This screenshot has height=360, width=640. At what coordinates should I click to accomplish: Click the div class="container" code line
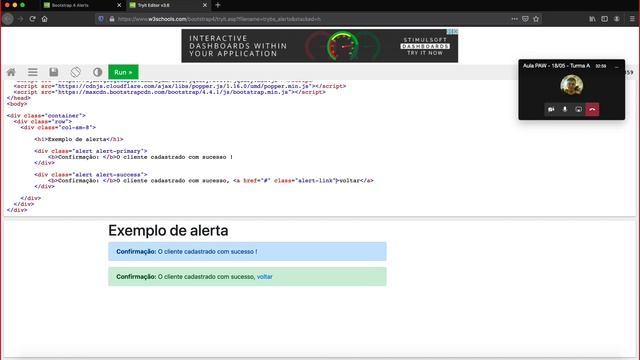click(46, 116)
